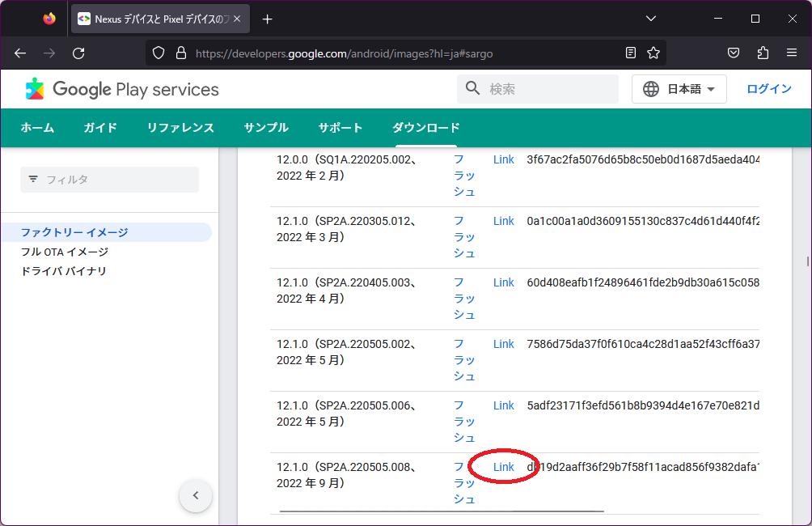The width and height of the screenshot is (812, 526).
Task: Download Link for SP2A.220505.008 build
Action: 503,468
